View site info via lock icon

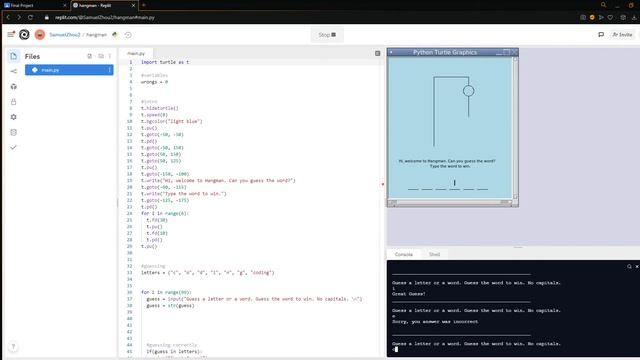pyautogui.click(x=47, y=17)
